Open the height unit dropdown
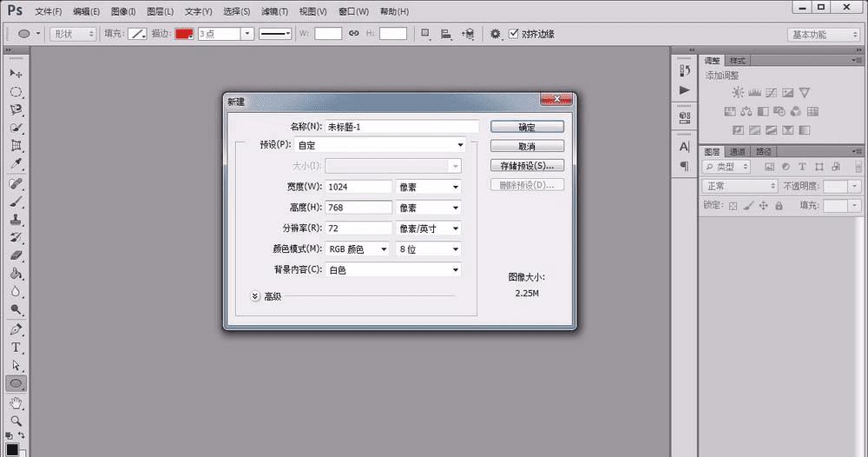Image resolution: width=868 pixels, height=457 pixels. pyautogui.click(x=428, y=208)
